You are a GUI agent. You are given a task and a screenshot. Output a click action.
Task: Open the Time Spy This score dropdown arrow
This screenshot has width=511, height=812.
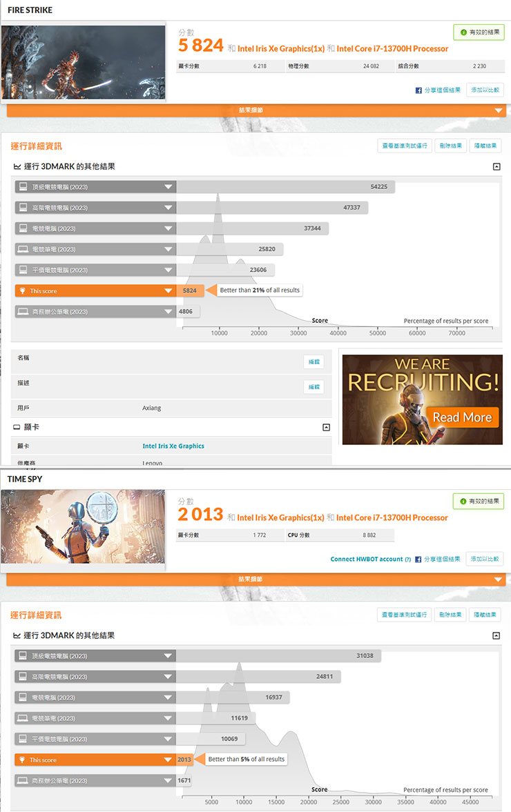point(167,760)
